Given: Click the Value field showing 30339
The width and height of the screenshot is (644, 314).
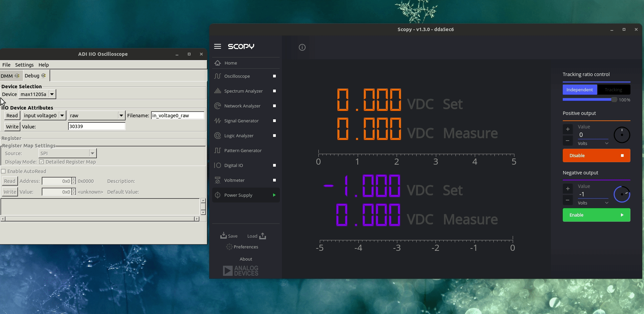Looking at the screenshot, I should (x=97, y=126).
